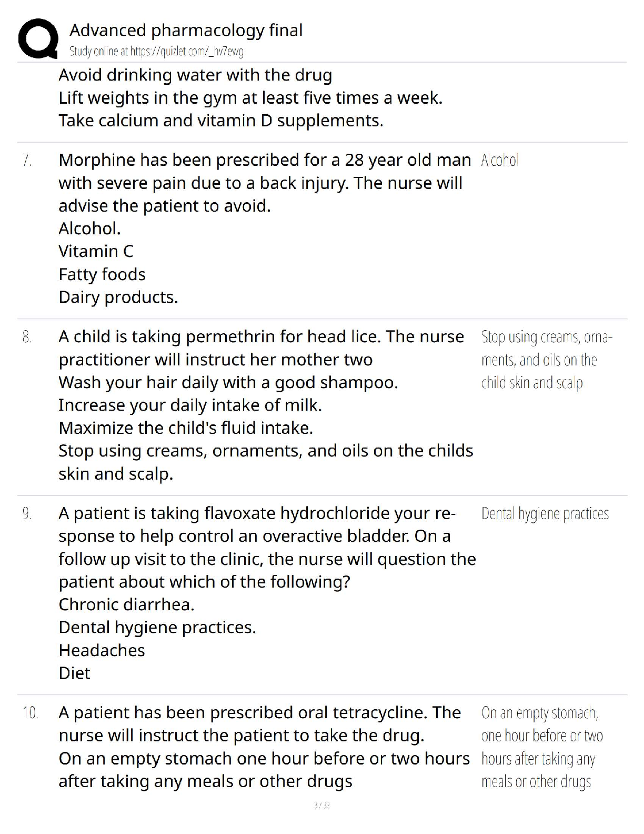Click the right-side permethrin answer about creams

546,360
